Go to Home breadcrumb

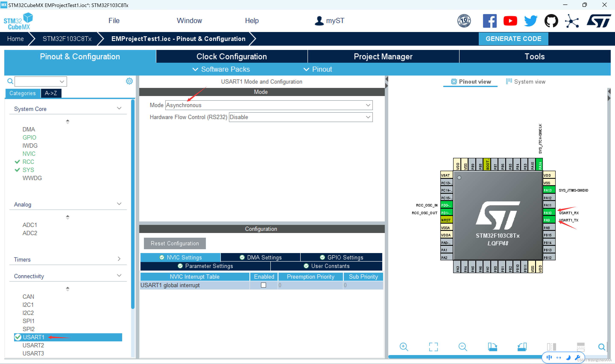pyautogui.click(x=15, y=39)
